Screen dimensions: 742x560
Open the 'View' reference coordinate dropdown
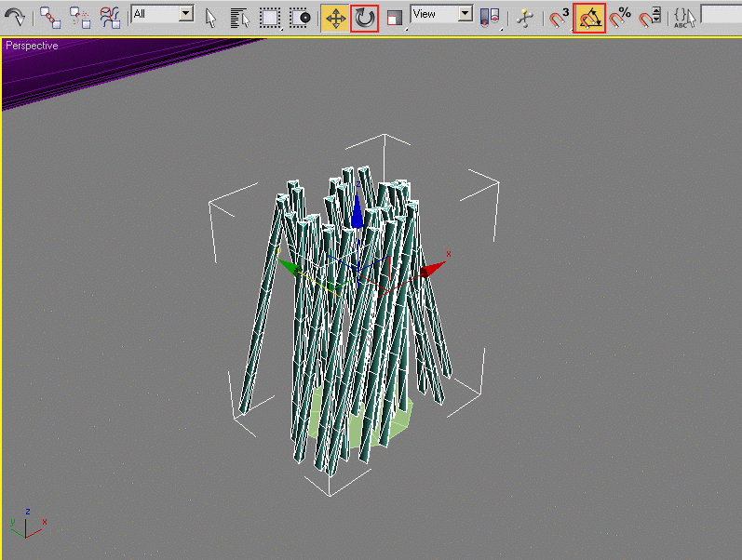(442, 14)
